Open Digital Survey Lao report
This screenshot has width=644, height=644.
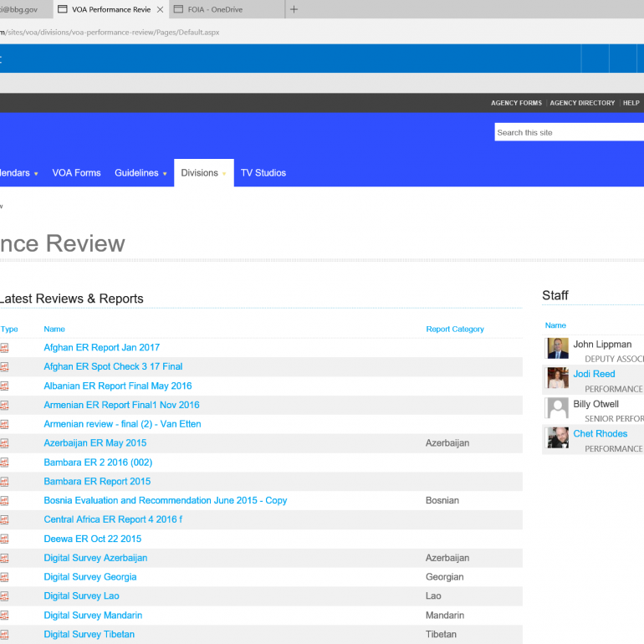tap(81, 595)
